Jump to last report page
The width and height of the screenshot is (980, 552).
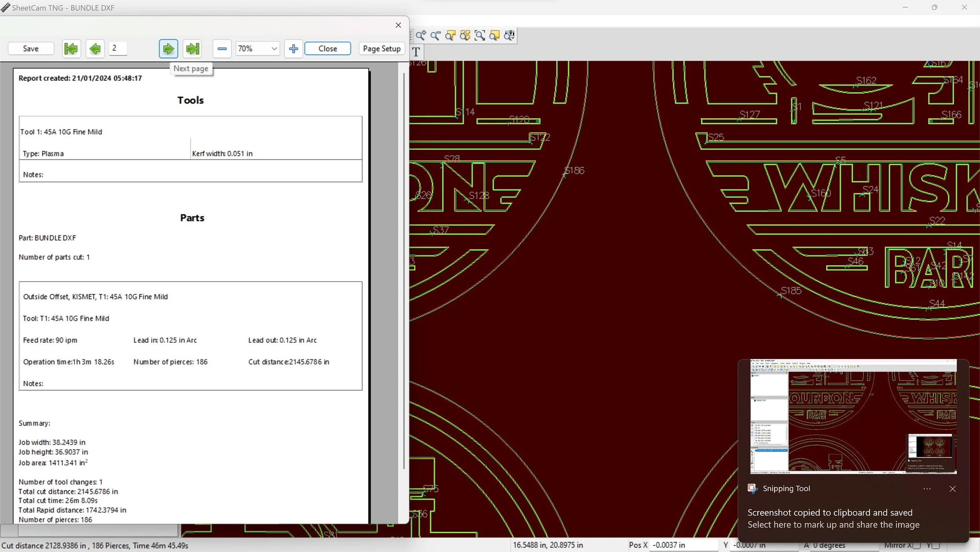coord(192,49)
